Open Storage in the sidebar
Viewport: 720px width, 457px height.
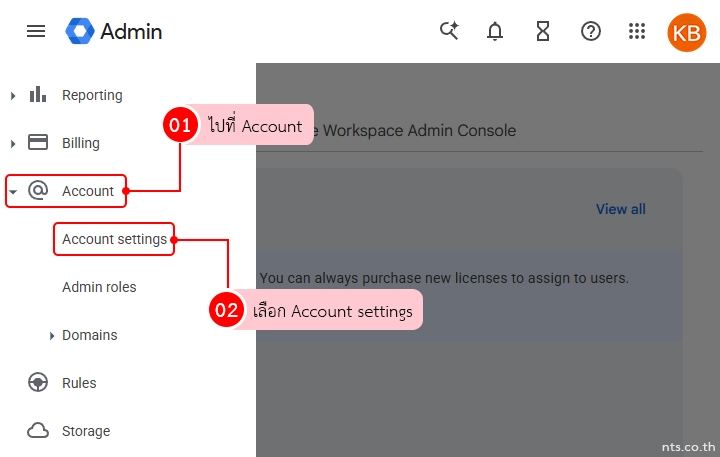click(86, 431)
